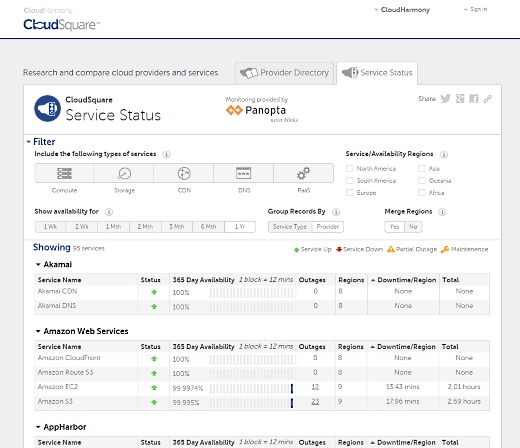Click info icon next to Show availability for
Viewport: 520px width, 448px height.
(x=109, y=212)
